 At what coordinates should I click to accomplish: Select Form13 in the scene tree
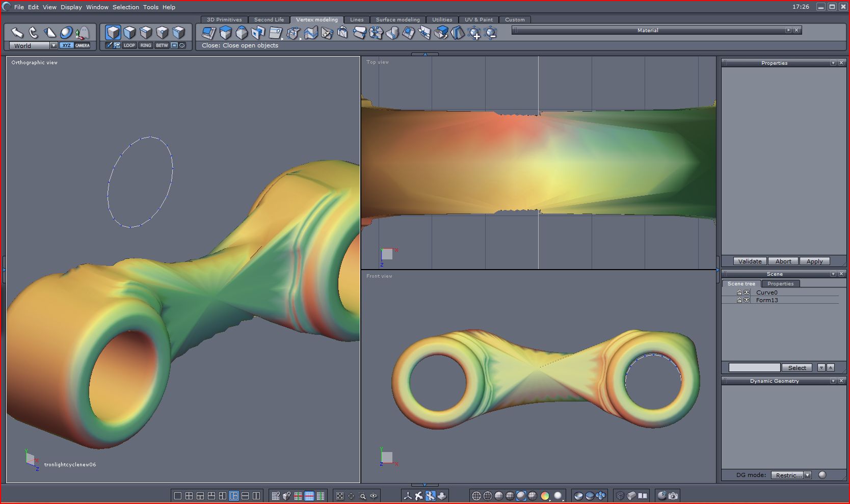tap(767, 300)
